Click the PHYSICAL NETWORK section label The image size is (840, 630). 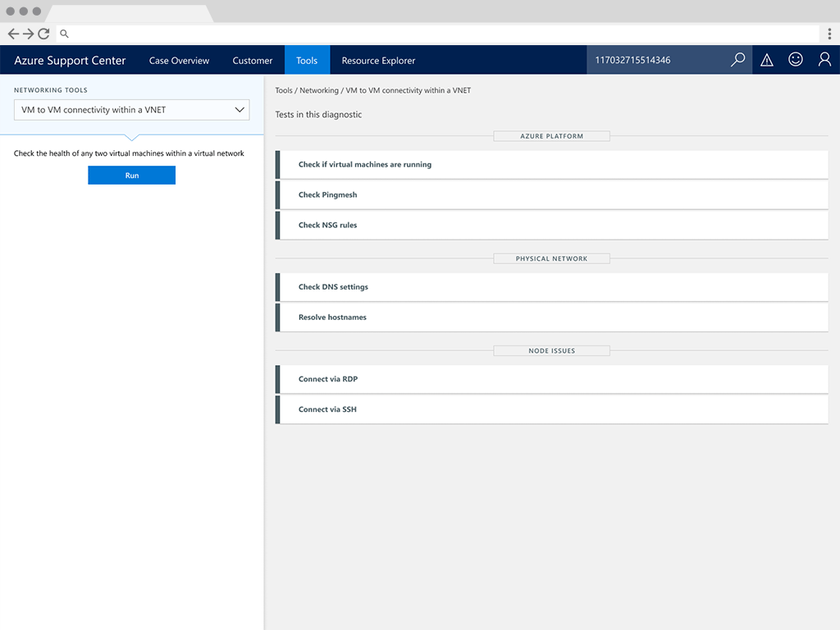552,258
